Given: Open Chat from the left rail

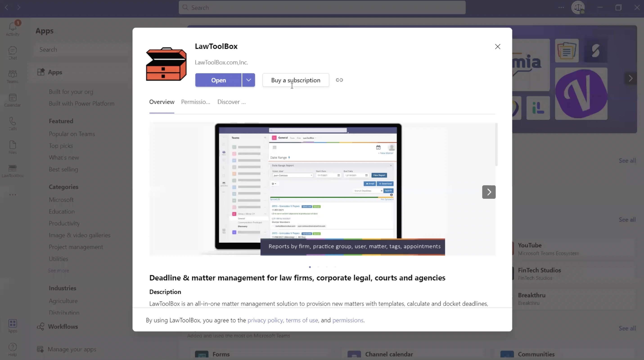Looking at the screenshot, I should (x=13, y=53).
